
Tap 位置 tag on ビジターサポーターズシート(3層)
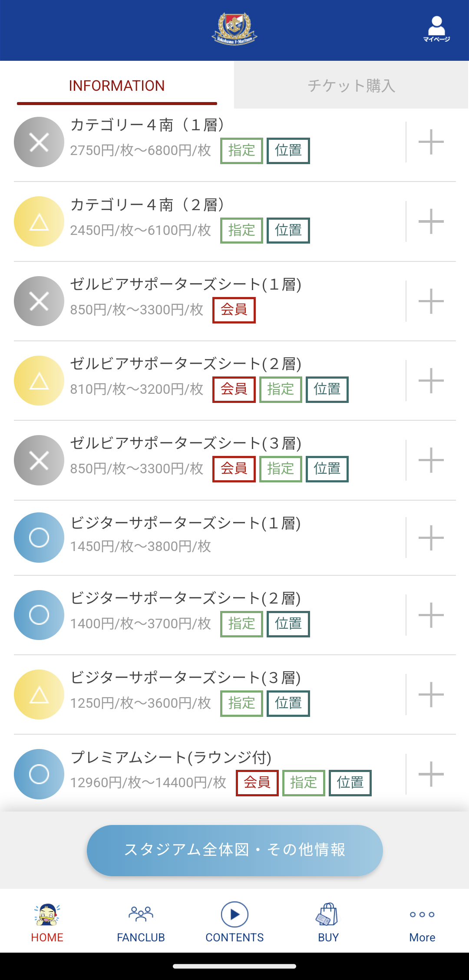[288, 703]
